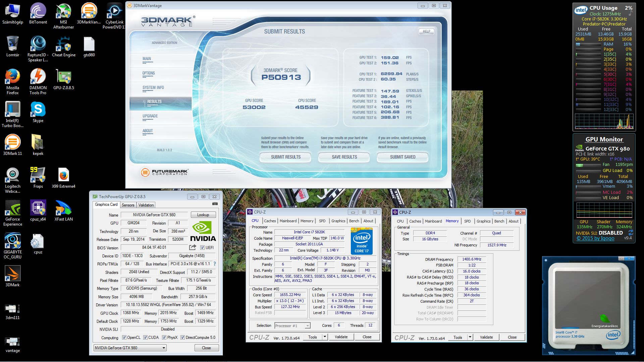Open Fraps desktop icon
Screen dimensions: 644x362
pyautogui.click(x=38, y=175)
